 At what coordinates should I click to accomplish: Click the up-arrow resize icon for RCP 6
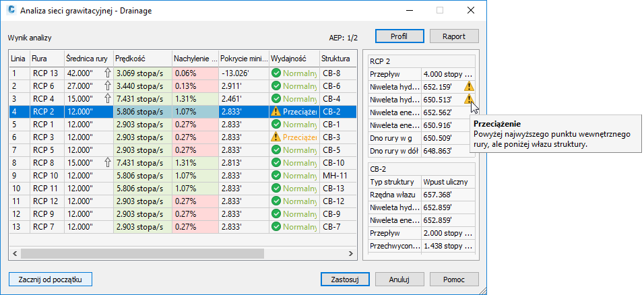(108, 86)
